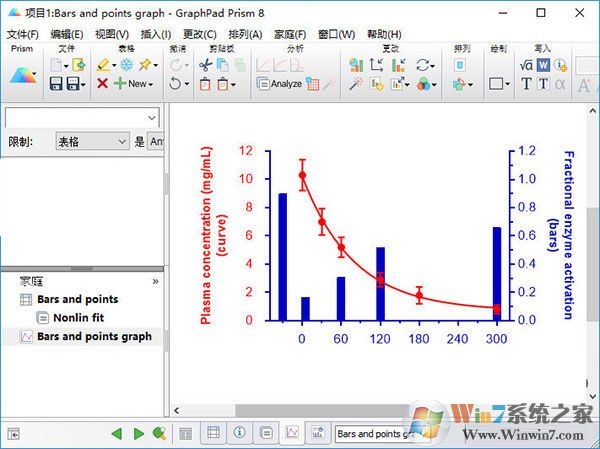
Task: Open the 限制 (limit) 表格 dropdown
Action: [x=92, y=142]
